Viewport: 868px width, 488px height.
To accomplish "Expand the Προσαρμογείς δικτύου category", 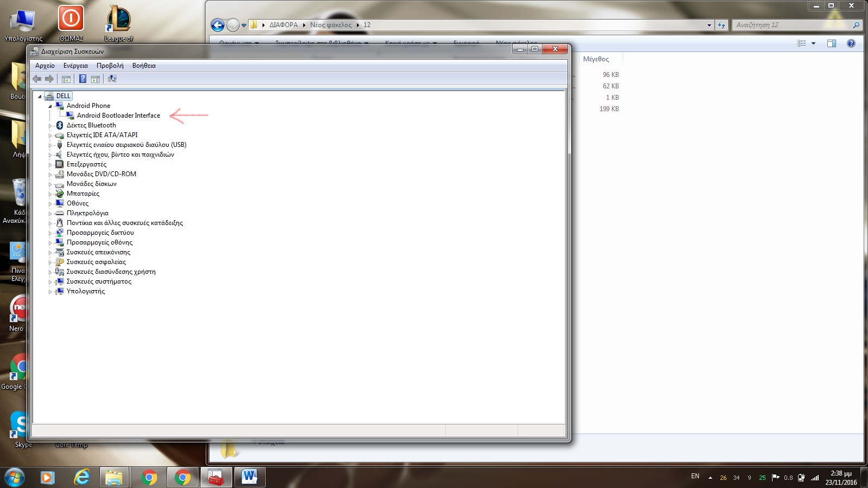I will click(x=50, y=233).
